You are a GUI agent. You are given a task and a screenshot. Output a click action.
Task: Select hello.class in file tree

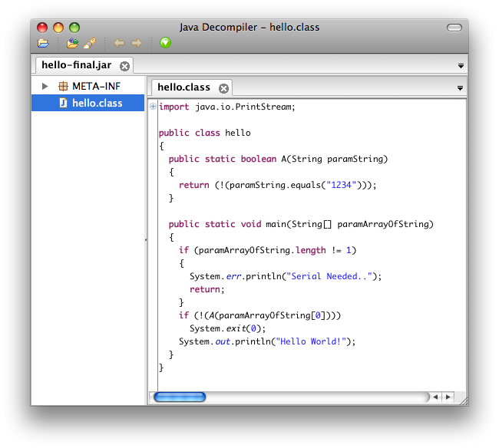88,103
